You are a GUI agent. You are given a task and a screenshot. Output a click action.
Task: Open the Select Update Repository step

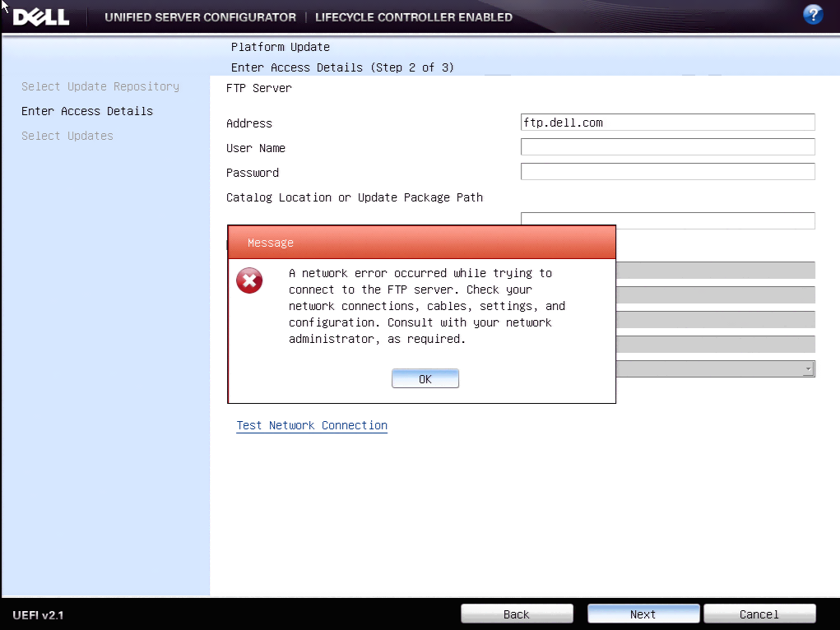[x=100, y=86]
